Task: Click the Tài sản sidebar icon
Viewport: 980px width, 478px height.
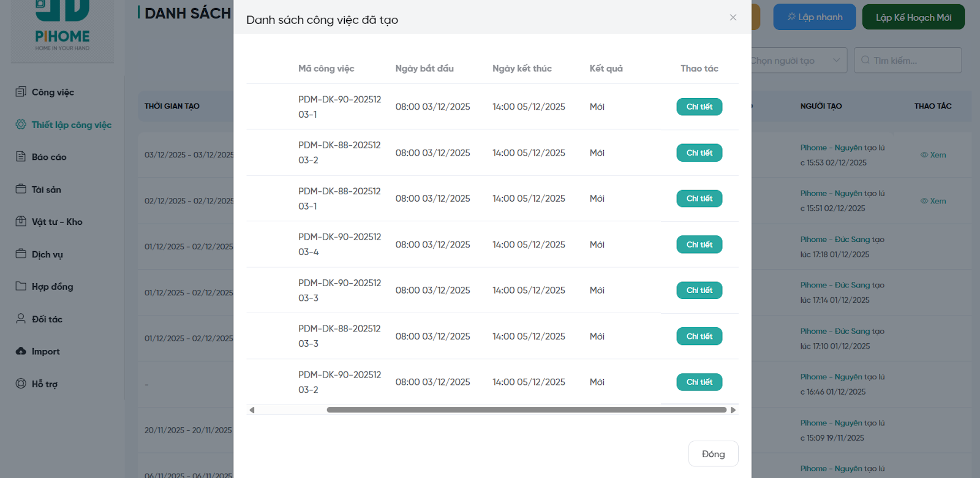Action: pyautogui.click(x=21, y=189)
